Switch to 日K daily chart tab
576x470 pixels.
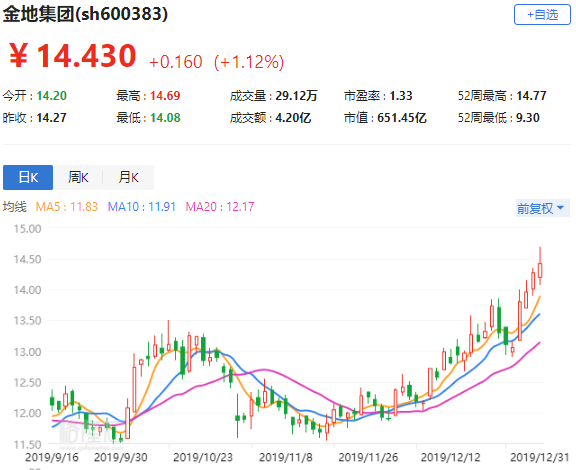coord(28,177)
